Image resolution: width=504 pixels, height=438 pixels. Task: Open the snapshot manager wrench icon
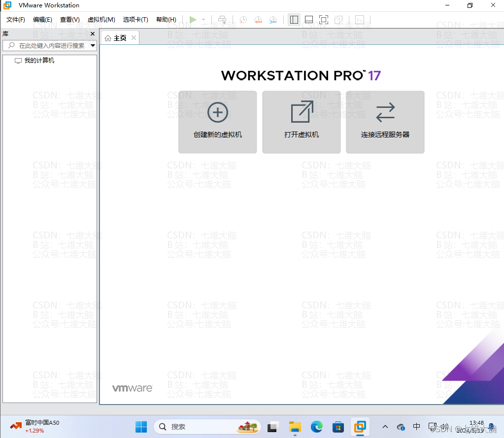click(273, 20)
